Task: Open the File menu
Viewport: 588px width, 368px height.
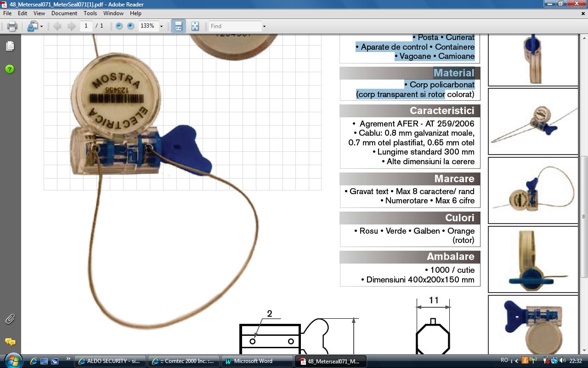Action: coord(7,13)
